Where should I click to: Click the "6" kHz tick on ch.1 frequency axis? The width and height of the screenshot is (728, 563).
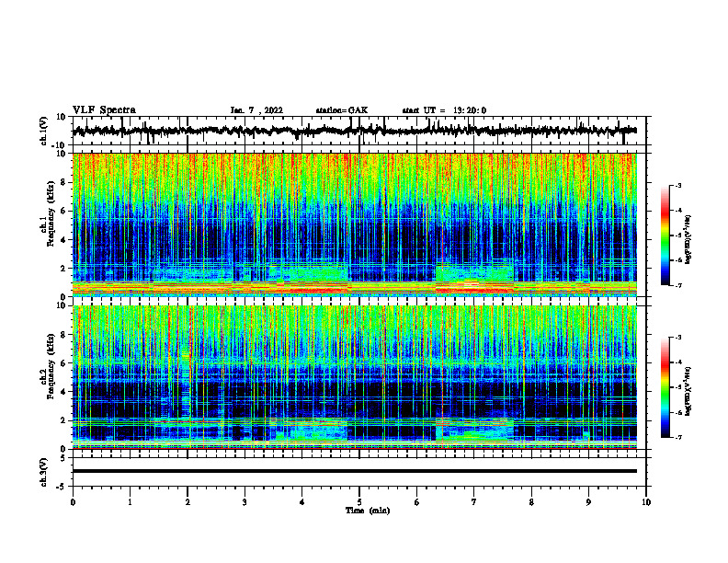[64, 211]
